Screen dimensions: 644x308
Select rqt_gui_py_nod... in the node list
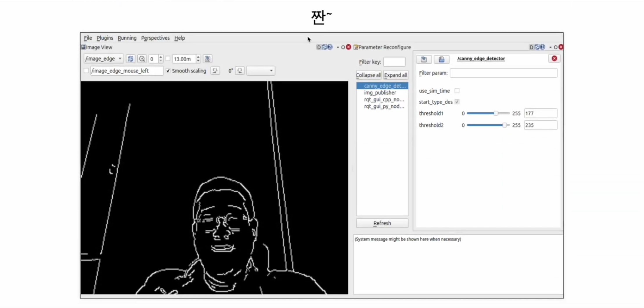pyautogui.click(x=382, y=106)
